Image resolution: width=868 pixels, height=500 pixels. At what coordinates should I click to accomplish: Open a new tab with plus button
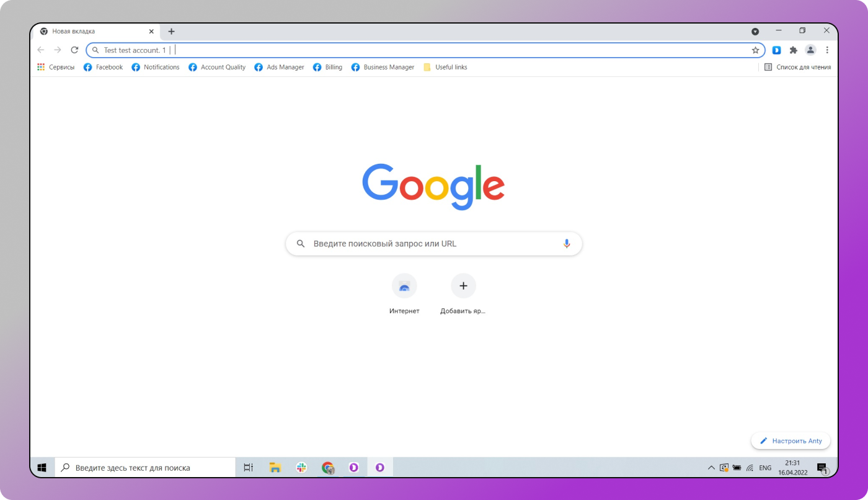click(x=171, y=32)
